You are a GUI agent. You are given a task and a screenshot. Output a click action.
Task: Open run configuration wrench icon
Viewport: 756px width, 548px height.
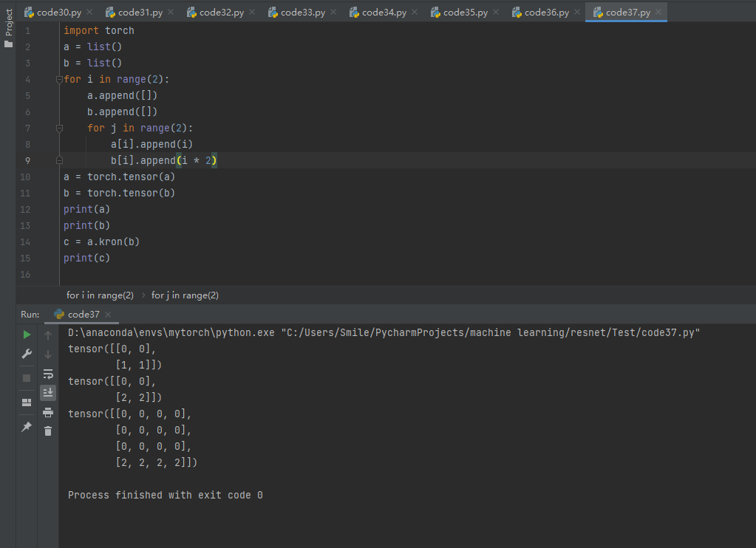coord(27,354)
